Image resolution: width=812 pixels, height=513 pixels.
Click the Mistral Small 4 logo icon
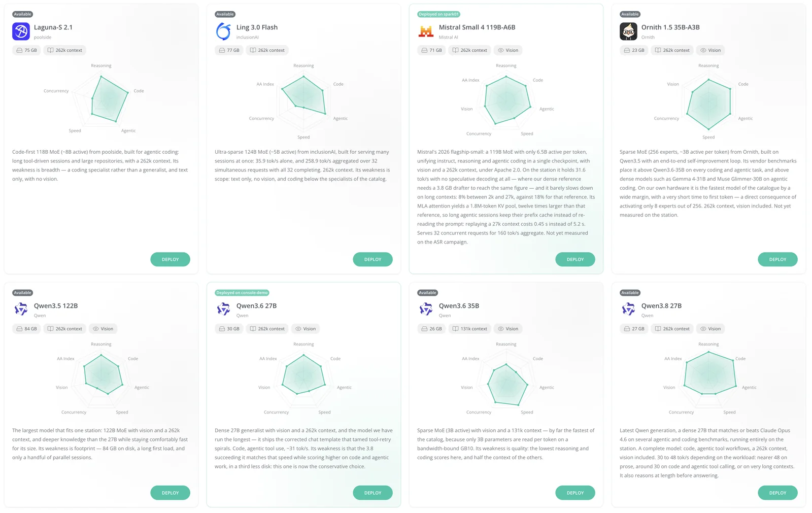coord(426,31)
